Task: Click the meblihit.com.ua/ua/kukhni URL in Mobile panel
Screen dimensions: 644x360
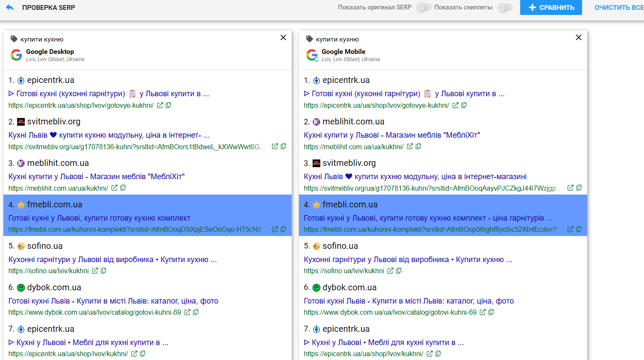Action: pos(354,146)
